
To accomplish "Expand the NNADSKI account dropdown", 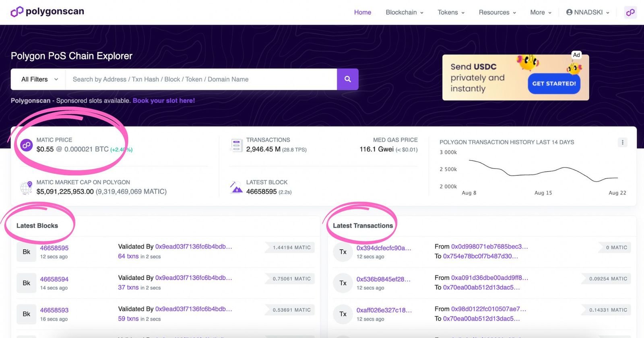I will (x=588, y=12).
